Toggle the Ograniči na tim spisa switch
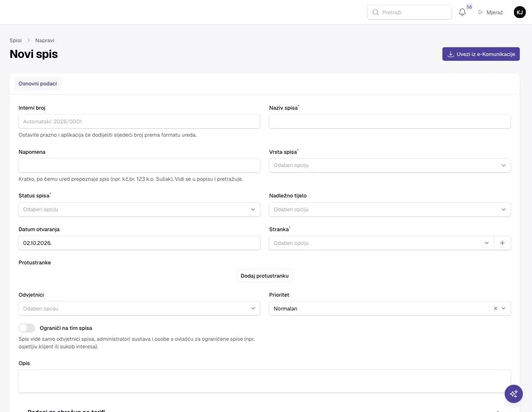Screen dimensions: 532x412 (x=27, y=328)
